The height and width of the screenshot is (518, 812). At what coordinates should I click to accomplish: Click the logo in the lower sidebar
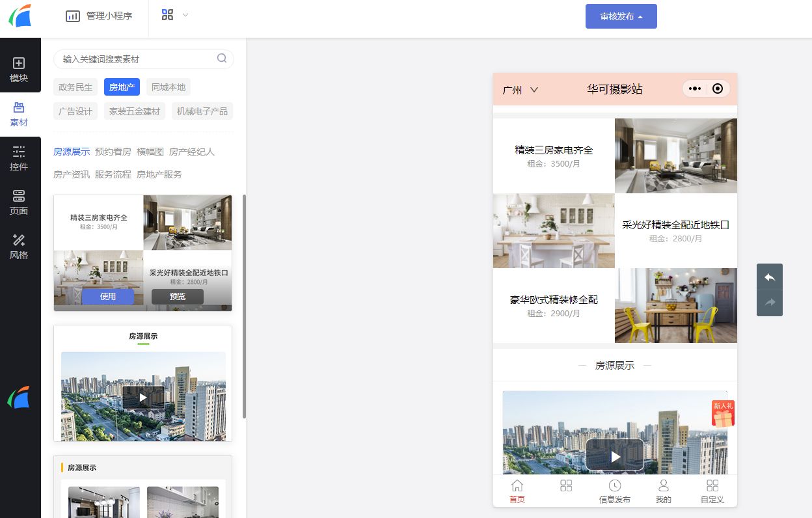coord(20,397)
